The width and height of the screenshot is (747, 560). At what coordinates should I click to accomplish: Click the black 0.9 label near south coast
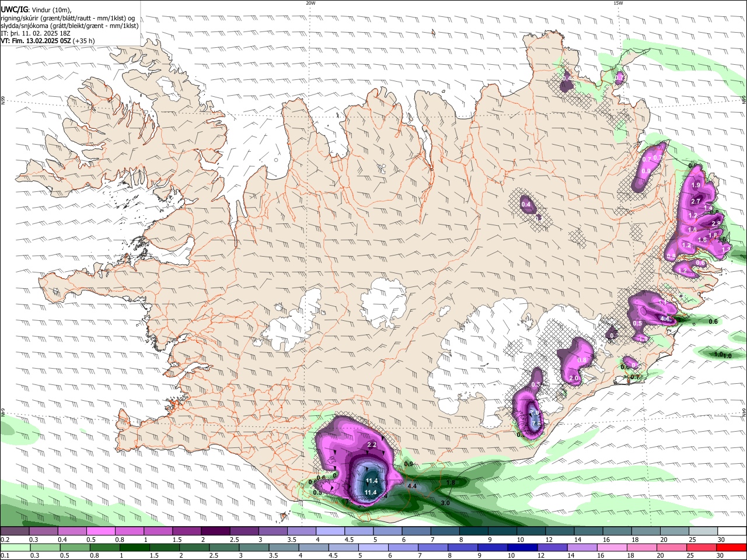tap(409, 464)
